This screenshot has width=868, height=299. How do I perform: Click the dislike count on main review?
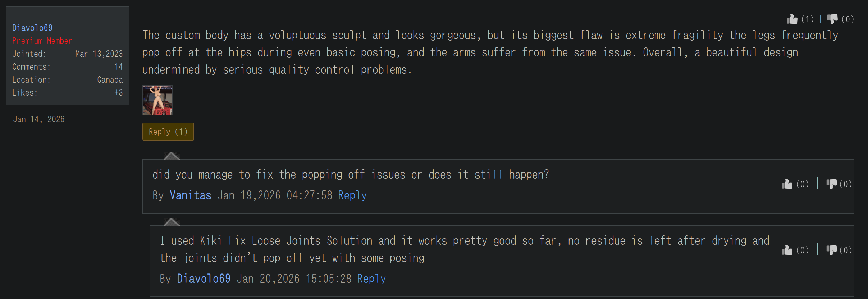848,19
